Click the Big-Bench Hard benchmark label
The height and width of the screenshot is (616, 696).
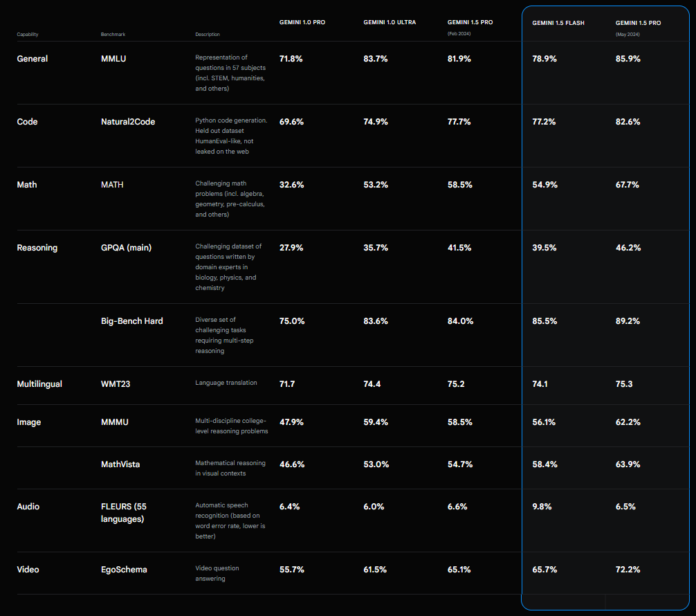coord(131,321)
